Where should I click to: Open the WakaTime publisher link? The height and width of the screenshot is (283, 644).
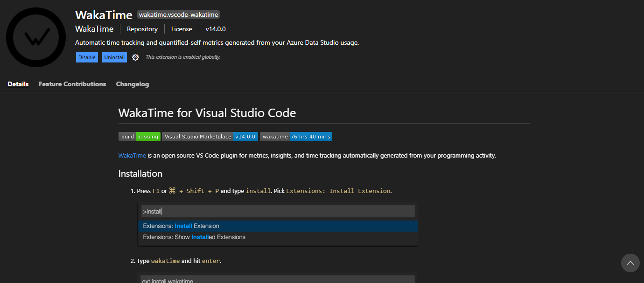pyautogui.click(x=94, y=29)
